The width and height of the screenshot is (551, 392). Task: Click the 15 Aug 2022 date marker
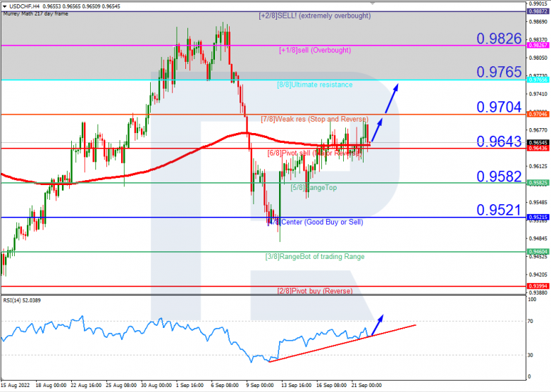click(16, 386)
